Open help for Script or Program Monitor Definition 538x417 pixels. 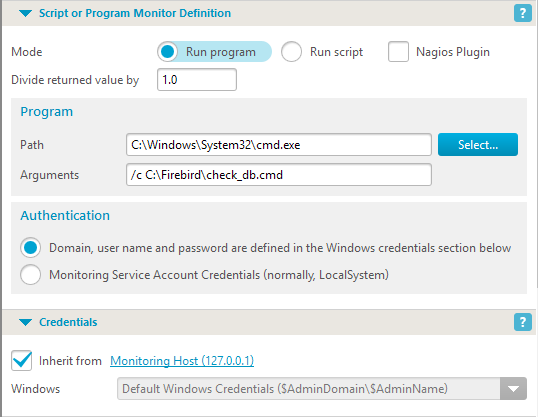coord(523,13)
